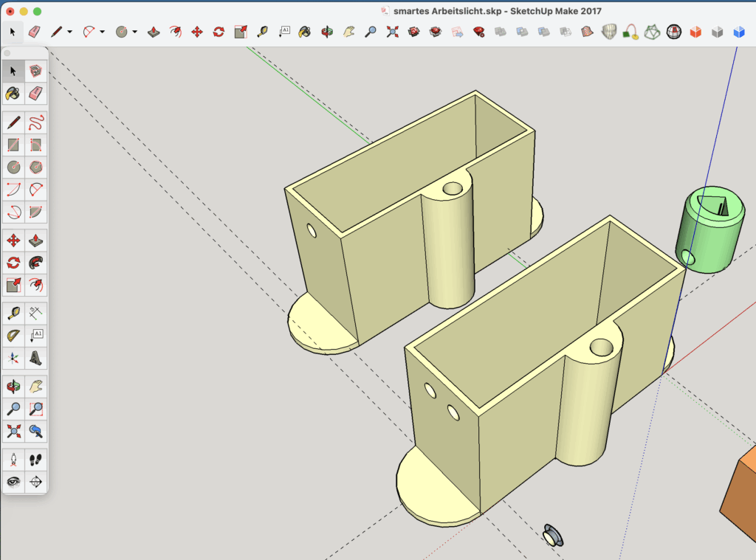Select the Polygon tool
756x560 pixels.
pyautogui.click(x=35, y=167)
